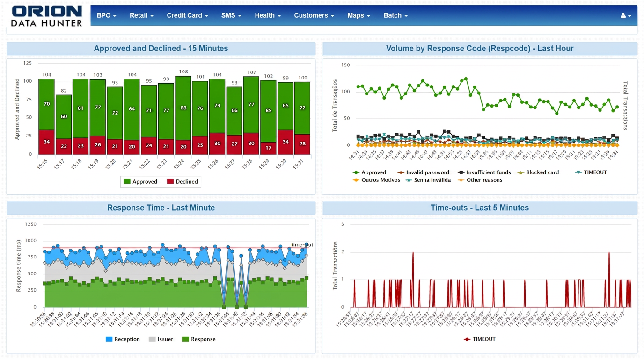Expand the Customers menu
Image resolution: width=644 pixels, height=359 pixels.
pyautogui.click(x=314, y=15)
